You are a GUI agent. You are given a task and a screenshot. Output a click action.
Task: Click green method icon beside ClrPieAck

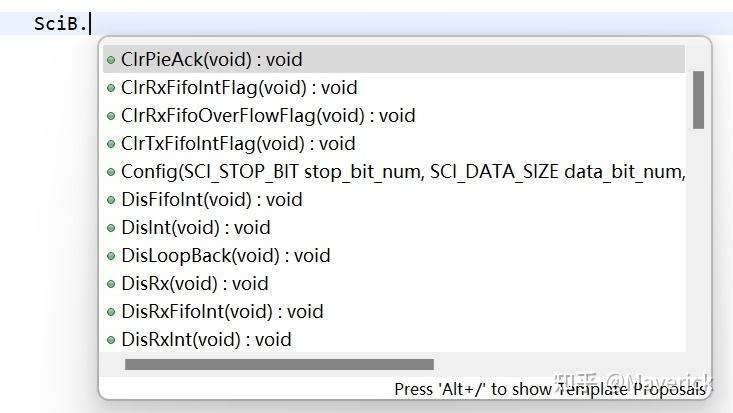[111, 60]
